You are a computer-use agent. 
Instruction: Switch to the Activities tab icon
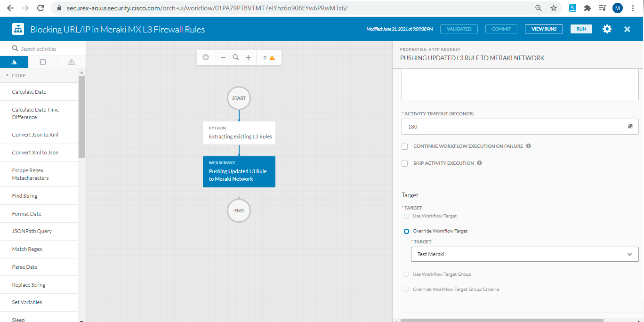[x=14, y=62]
